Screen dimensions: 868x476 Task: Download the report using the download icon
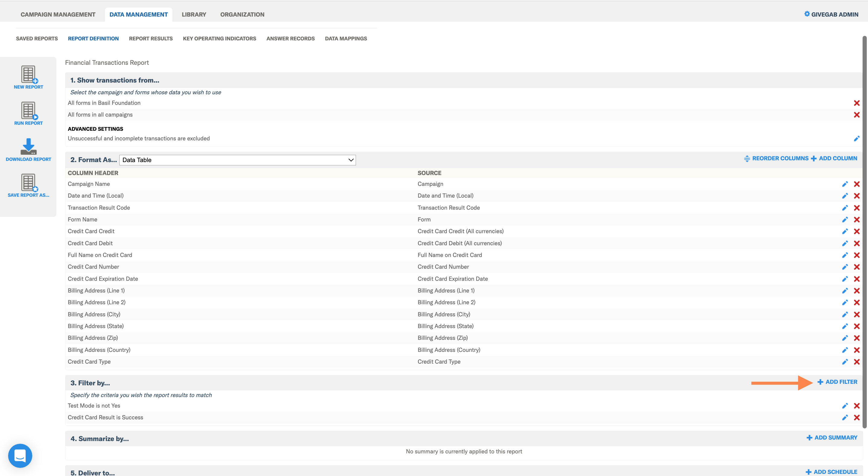click(28, 149)
